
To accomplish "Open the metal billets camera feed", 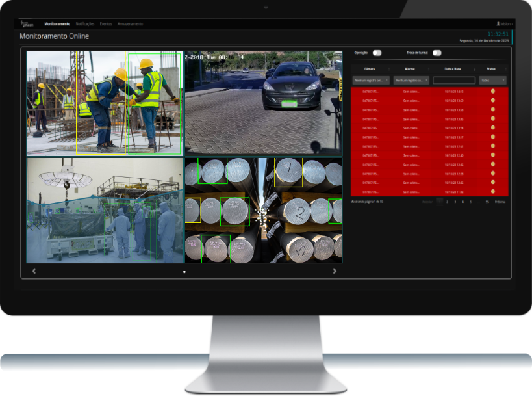I will tap(263, 210).
